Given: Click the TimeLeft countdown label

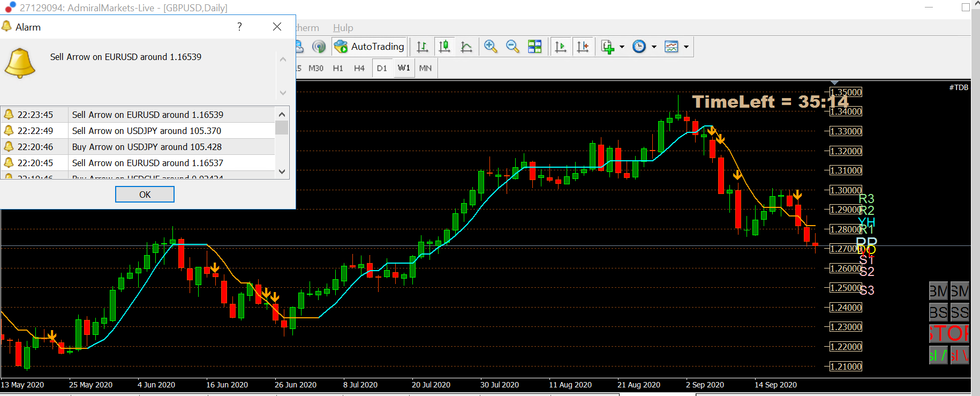Looking at the screenshot, I should tap(770, 102).
